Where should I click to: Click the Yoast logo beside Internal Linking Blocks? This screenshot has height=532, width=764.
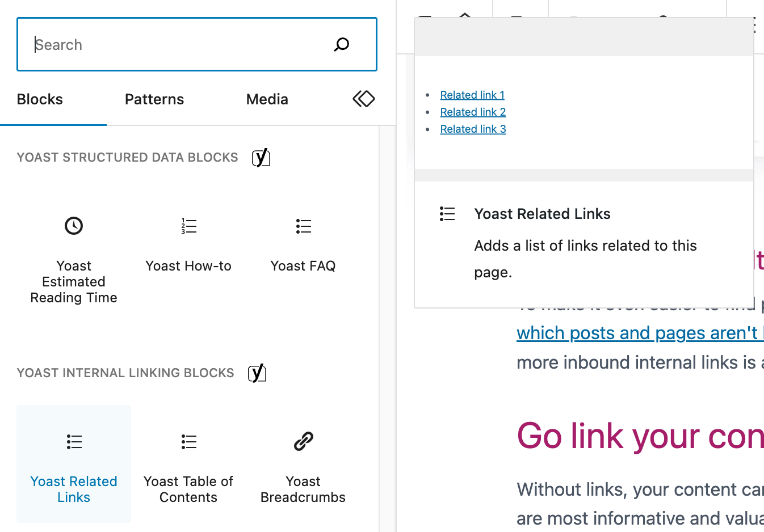click(x=257, y=373)
